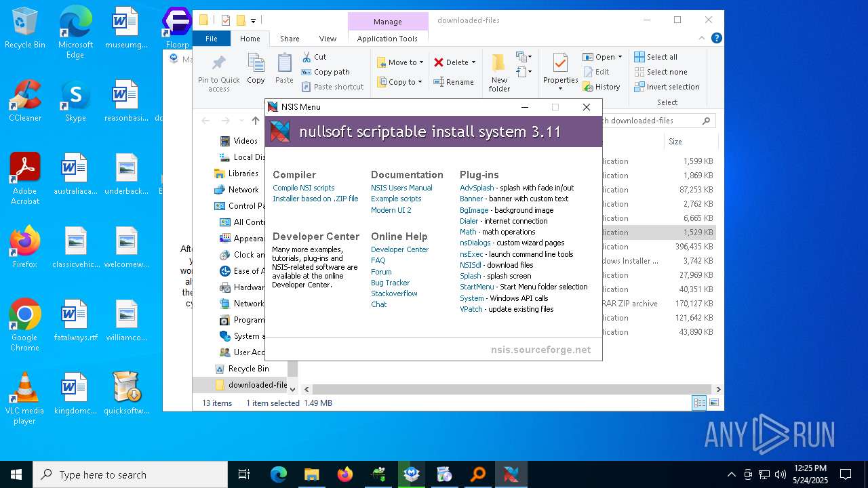868x488 pixels.
Task: Open the Chat link
Action: [378, 304]
